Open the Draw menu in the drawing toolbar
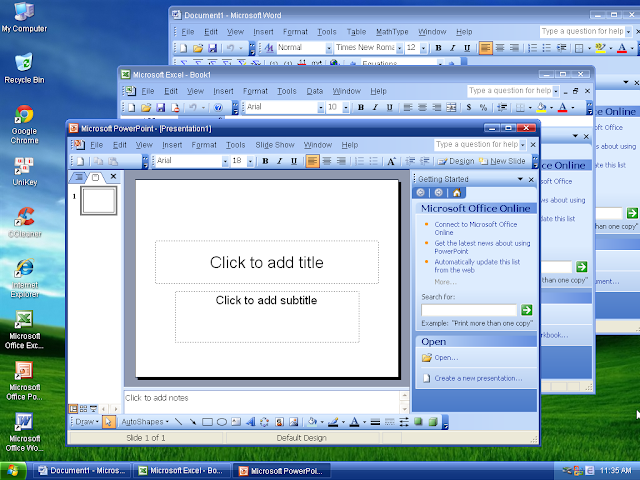Viewport: 640px width, 480px height. 87,422
